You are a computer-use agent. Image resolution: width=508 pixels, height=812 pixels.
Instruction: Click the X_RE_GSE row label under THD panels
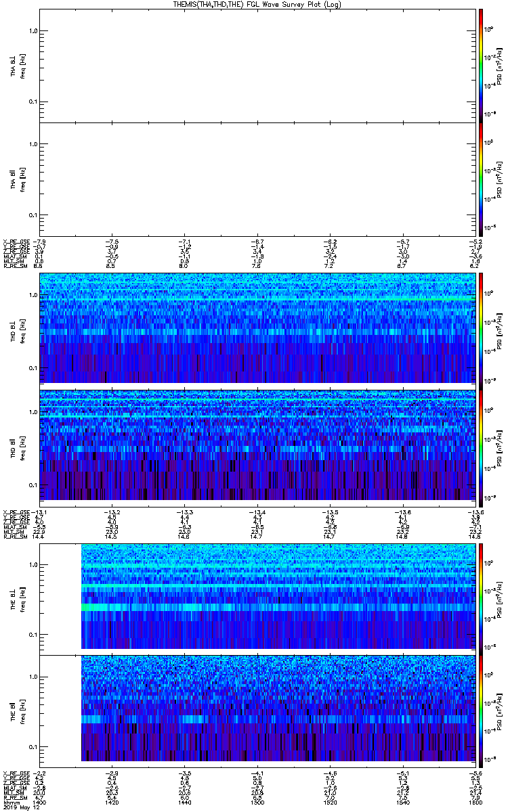[x=16, y=512]
